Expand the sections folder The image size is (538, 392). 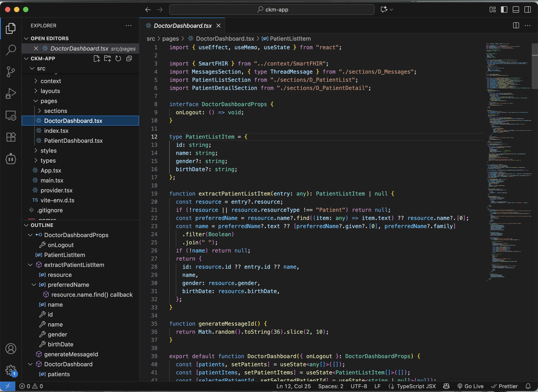tap(56, 111)
